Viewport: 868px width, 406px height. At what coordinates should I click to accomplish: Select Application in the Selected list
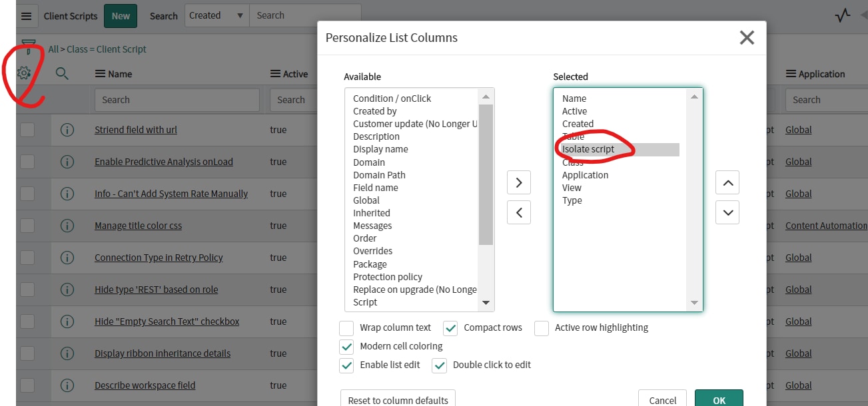pos(585,175)
